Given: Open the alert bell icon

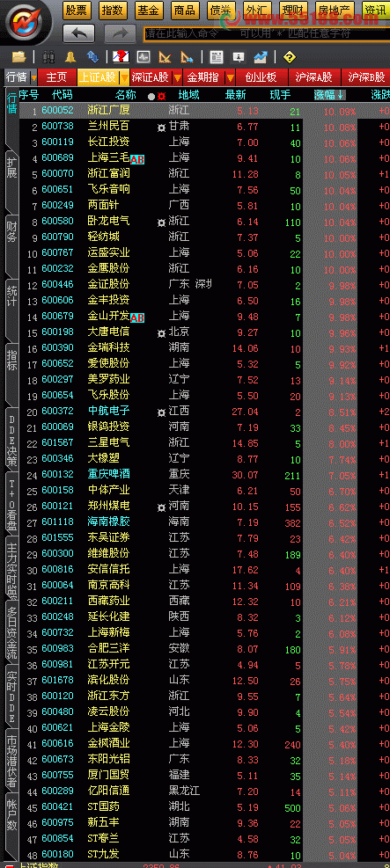Looking at the screenshot, I should point(70,56).
